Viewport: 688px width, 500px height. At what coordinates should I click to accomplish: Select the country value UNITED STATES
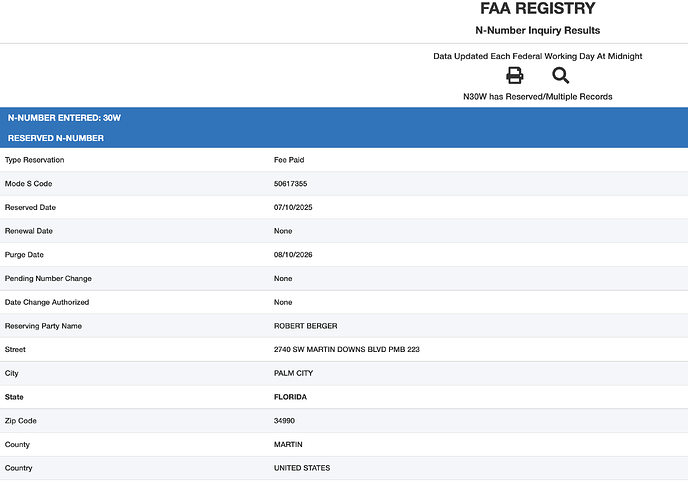click(302, 468)
